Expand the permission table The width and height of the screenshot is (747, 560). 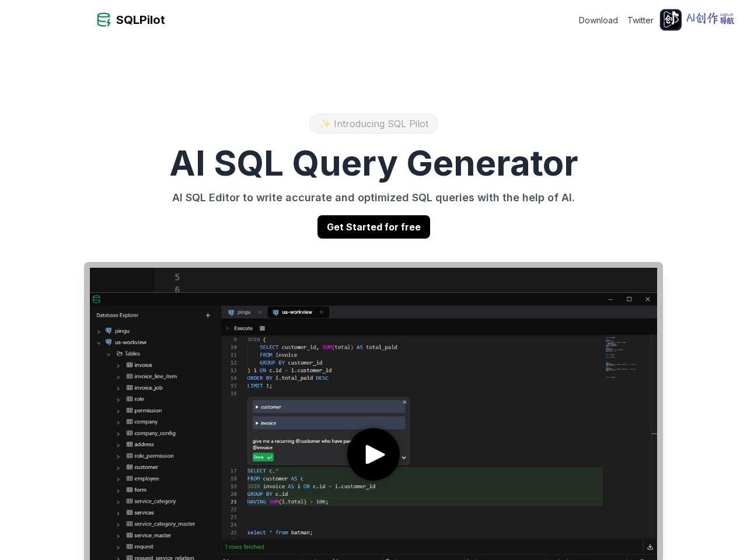tap(118, 411)
